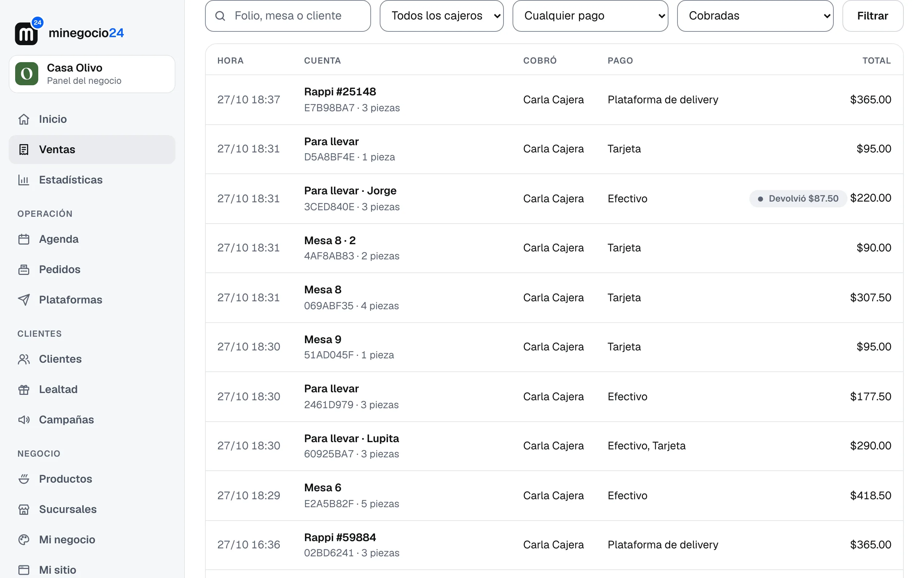Click the HORA column header
The height and width of the screenshot is (578, 924).
(x=230, y=60)
